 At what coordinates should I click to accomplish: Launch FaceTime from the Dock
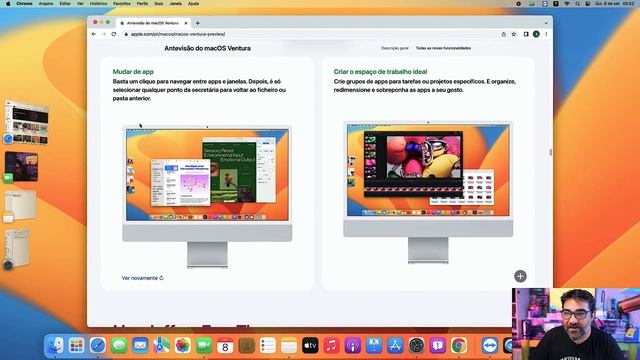point(204,346)
